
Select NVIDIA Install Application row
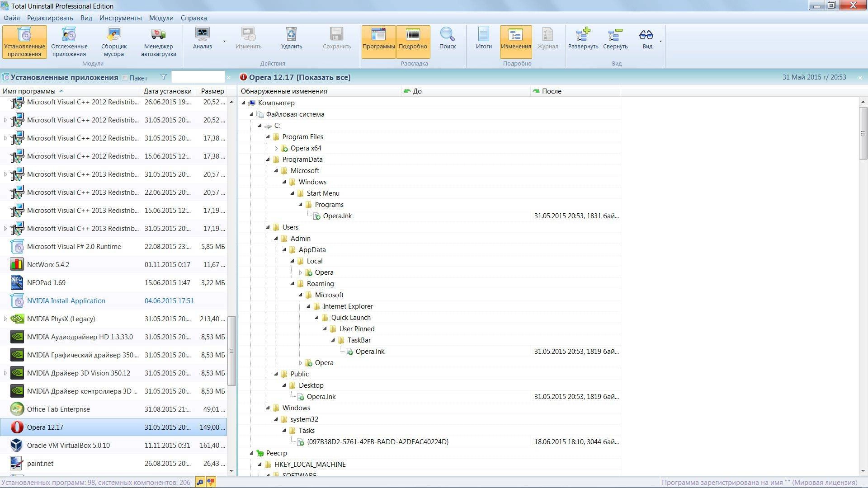coord(113,300)
